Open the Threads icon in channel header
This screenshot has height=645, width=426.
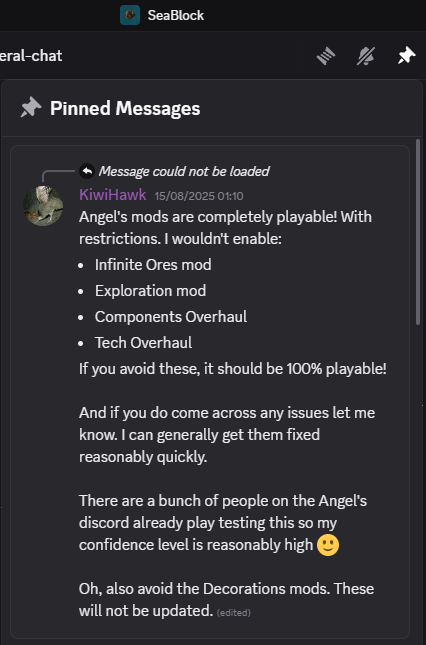click(326, 56)
